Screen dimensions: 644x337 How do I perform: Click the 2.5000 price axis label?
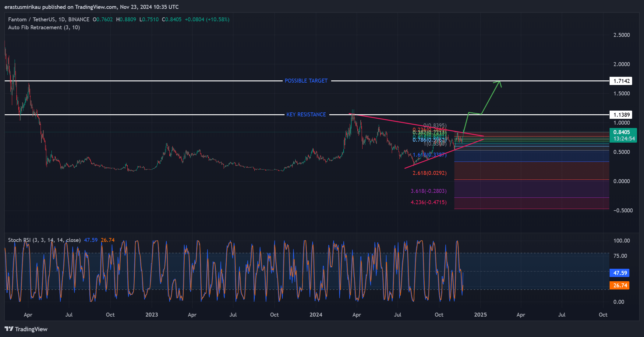click(621, 35)
